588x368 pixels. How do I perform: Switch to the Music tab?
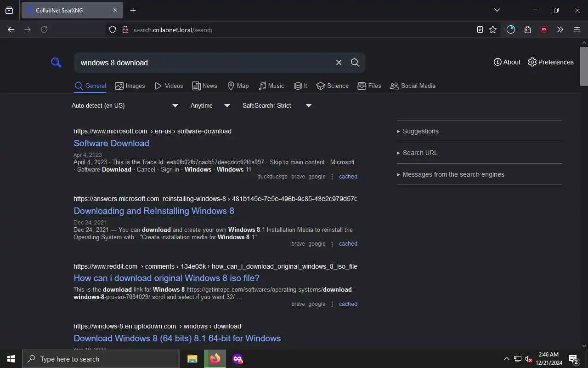[x=271, y=86]
